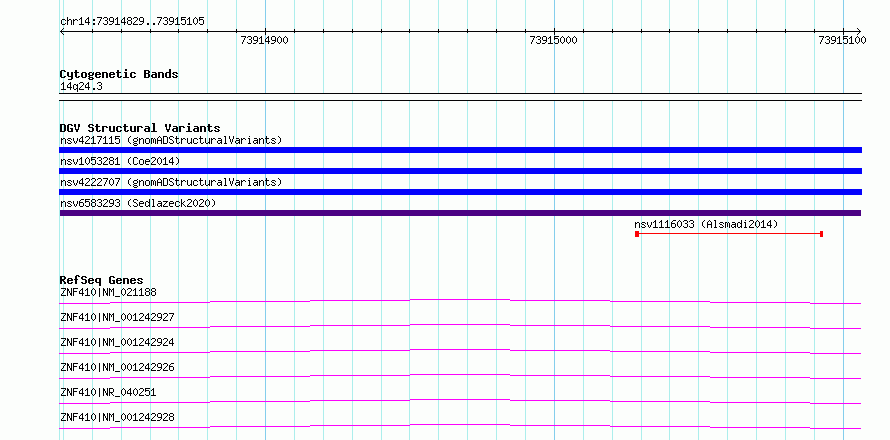
Task: Click the RefSeq Genes track title
Action: click(x=102, y=280)
